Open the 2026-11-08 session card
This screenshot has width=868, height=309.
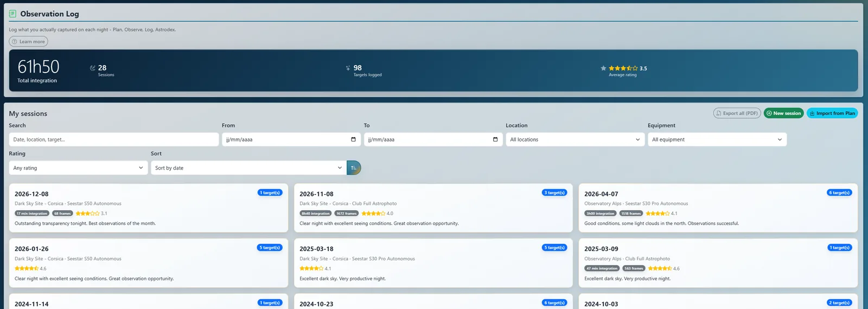[433, 208]
